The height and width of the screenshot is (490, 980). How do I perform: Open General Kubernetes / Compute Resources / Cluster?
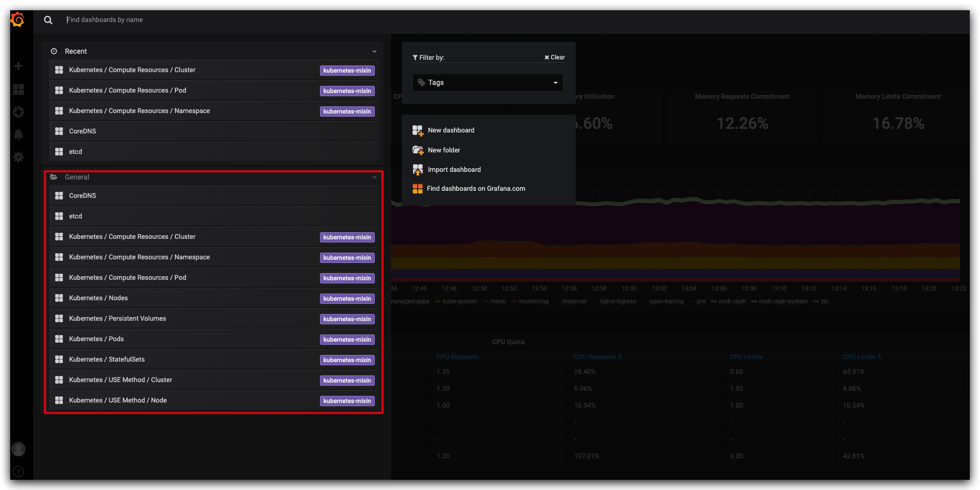(215, 237)
